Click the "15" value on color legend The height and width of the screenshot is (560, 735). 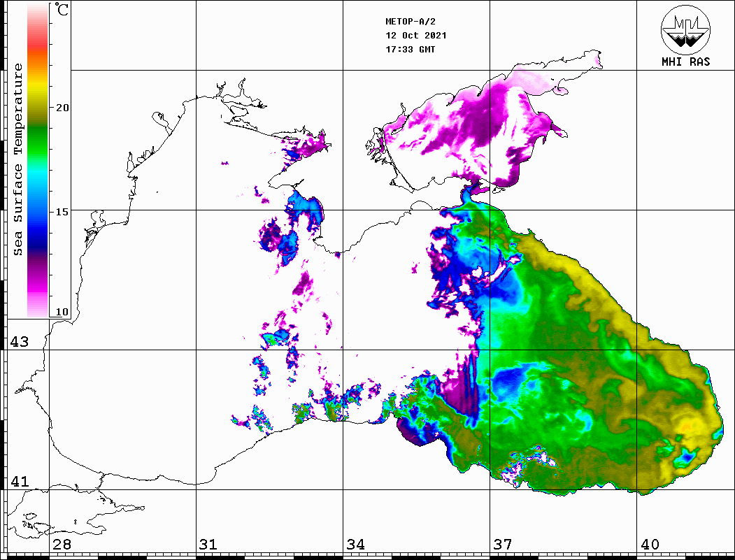[62, 212]
